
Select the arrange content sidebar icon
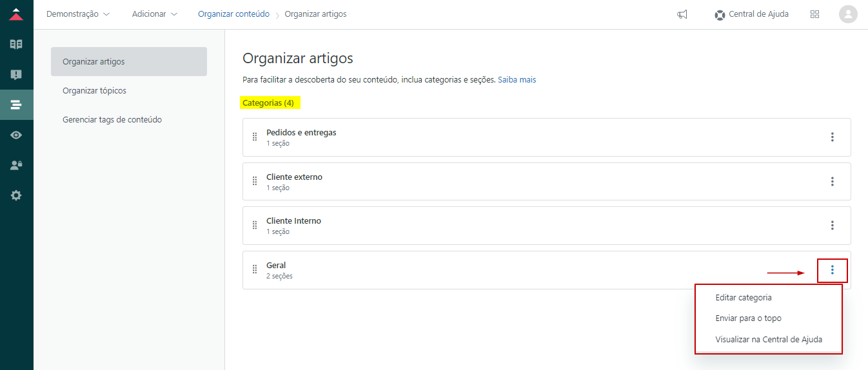(x=16, y=104)
